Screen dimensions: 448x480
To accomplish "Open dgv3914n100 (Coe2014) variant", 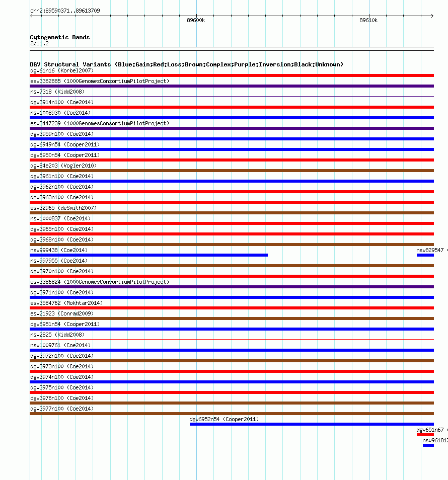I will tap(62, 102).
